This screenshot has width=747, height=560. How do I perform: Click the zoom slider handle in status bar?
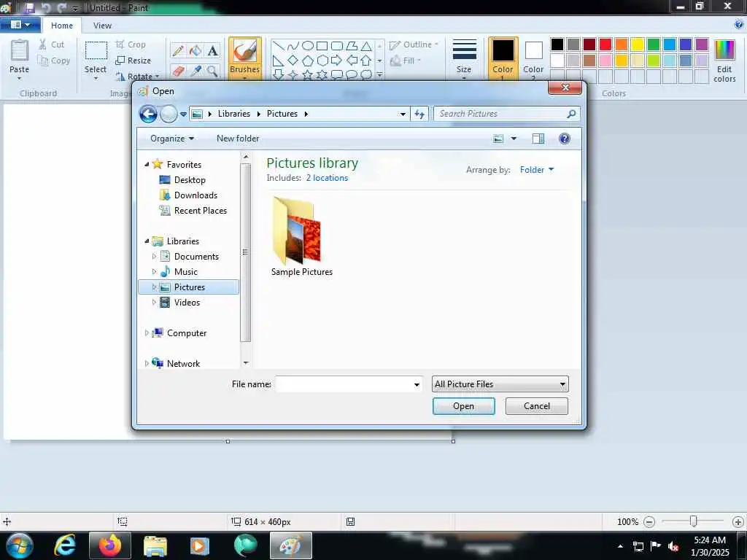[694, 521]
